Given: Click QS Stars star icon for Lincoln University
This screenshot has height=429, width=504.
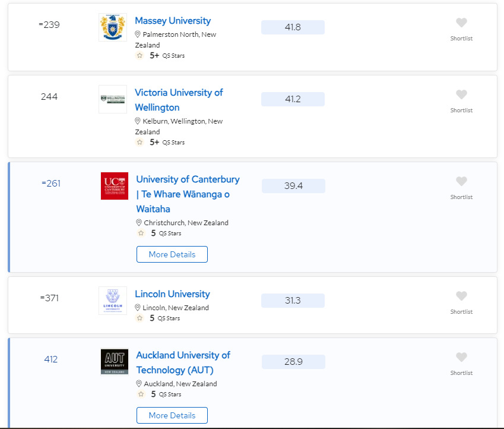Looking at the screenshot, I should [140, 318].
